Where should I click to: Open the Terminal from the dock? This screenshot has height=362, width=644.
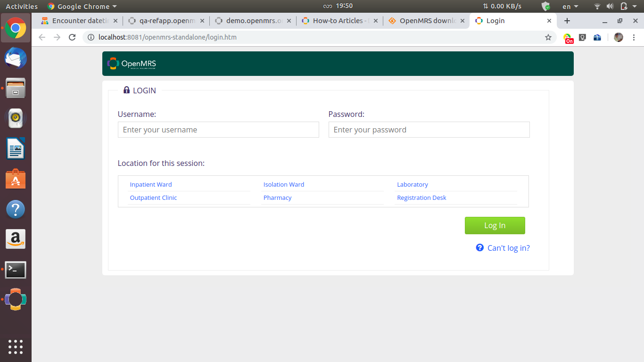16,270
